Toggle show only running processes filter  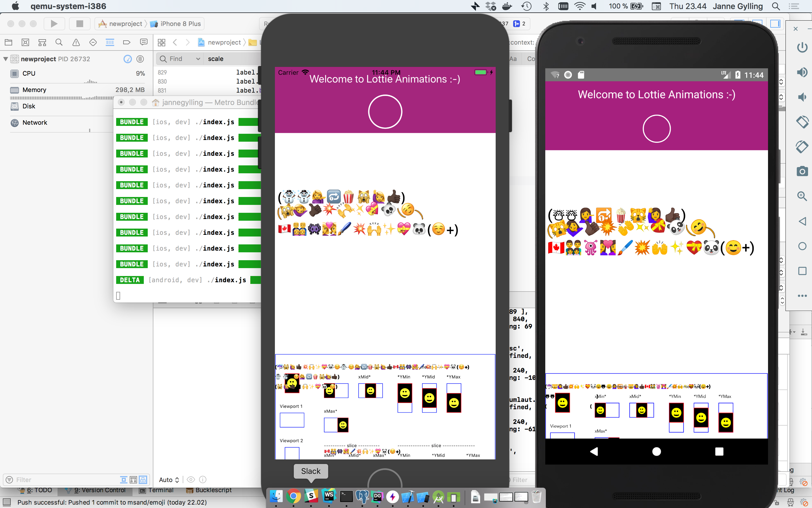tap(123, 480)
